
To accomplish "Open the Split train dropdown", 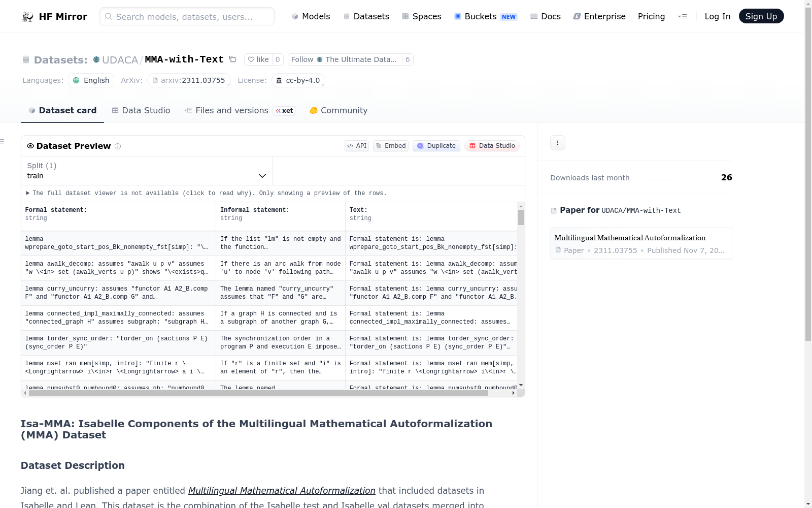I will coord(147,171).
